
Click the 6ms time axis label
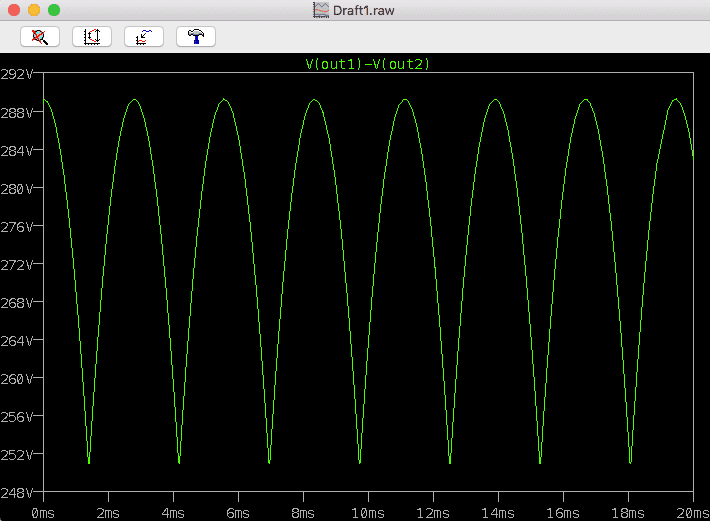[238, 511]
